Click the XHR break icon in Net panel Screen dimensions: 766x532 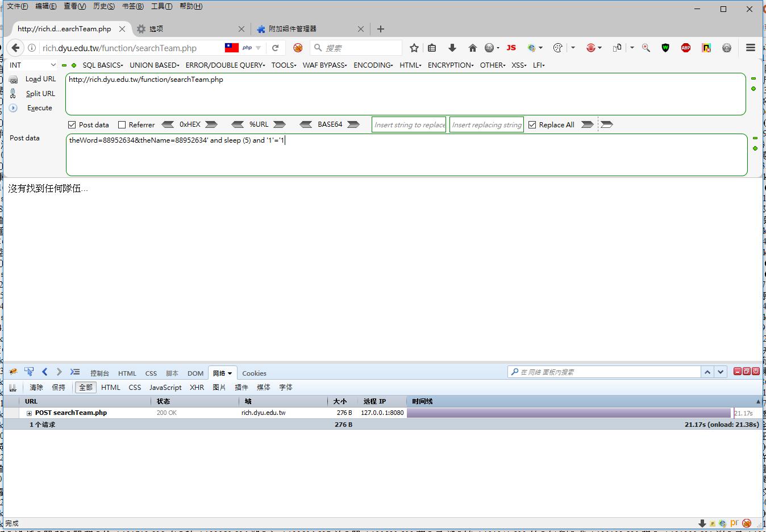click(13, 388)
